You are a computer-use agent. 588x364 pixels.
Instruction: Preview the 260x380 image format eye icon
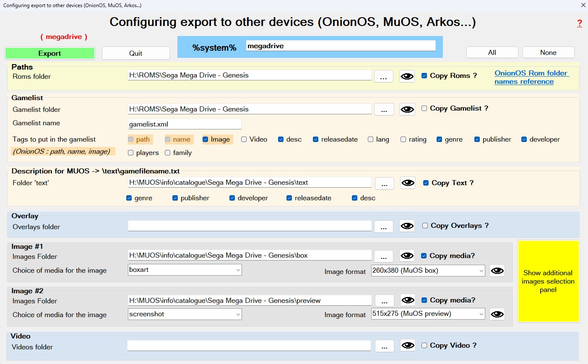497,271
